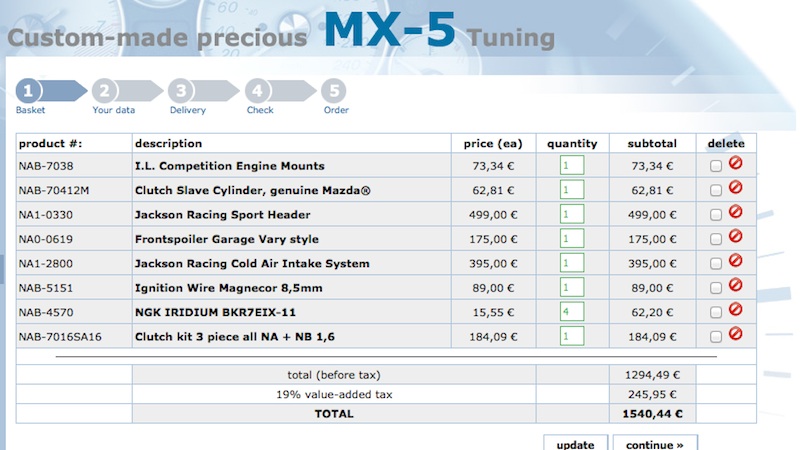
Task: Tick the delete checkbox for NA1-0330
Action: point(716,215)
